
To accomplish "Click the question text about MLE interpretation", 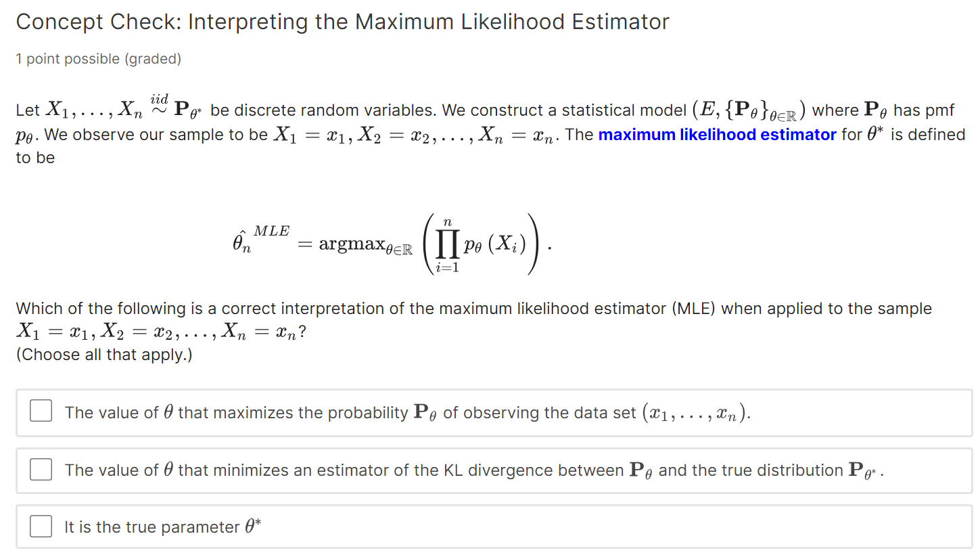I will click(x=473, y=308).
